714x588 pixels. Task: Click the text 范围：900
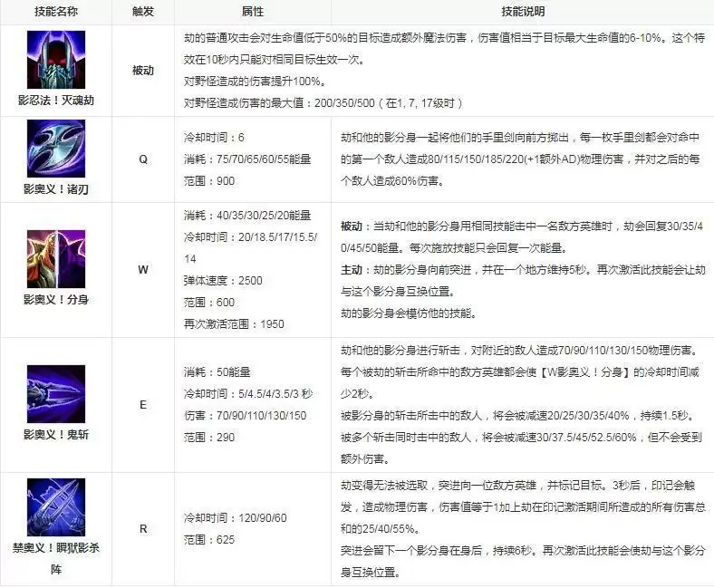(209, 181)
